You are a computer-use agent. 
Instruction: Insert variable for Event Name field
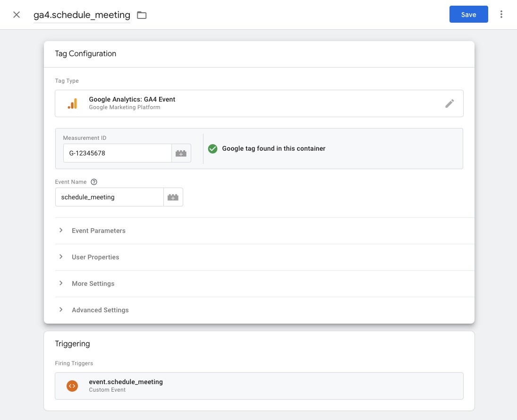(x=173, y=197)
